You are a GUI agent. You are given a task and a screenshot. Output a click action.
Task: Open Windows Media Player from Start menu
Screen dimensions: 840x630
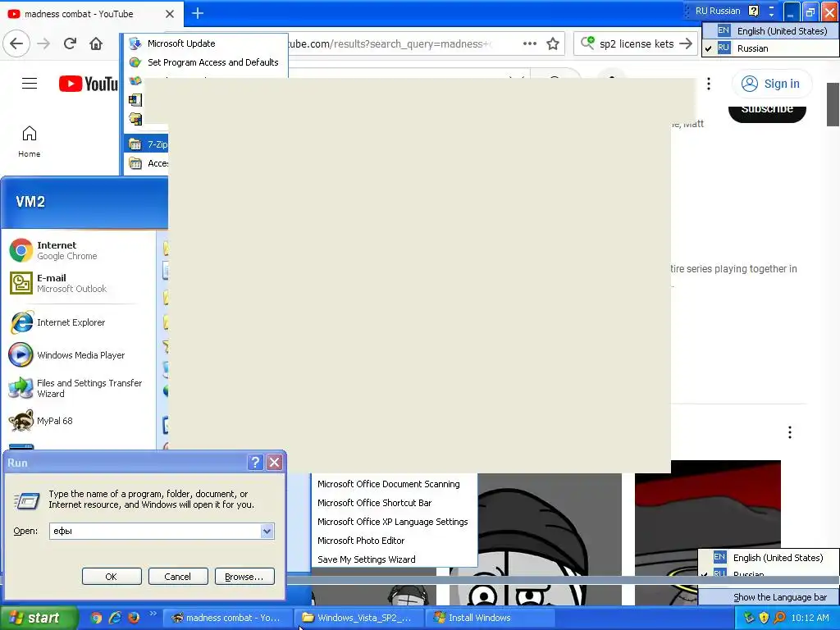pyautogui.click(x=66, y=354)
